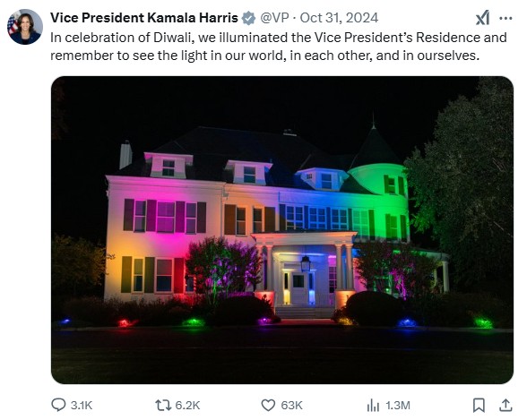The width and height of the screenshot is (527, 420).
Task: Open view analytics bar chart icon
Action: [x=373, y=406]
